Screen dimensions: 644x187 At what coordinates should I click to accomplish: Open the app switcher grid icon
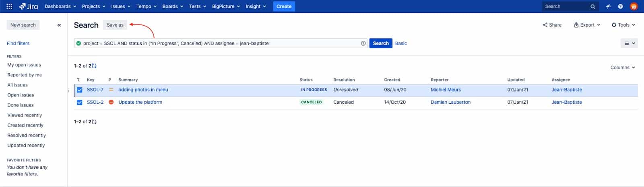pyautogui.click(x=9, y=6)
